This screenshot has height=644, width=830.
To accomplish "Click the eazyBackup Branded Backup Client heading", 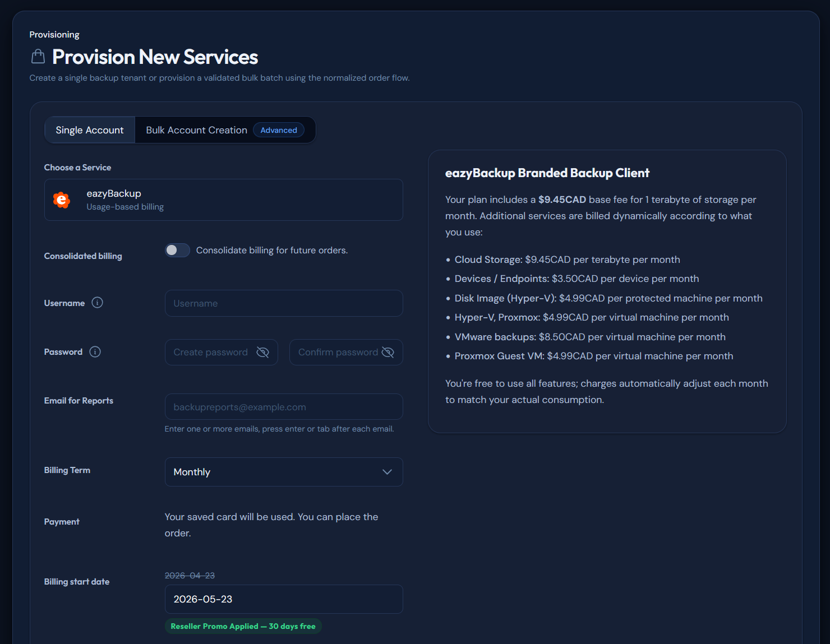I will point(547,173).
